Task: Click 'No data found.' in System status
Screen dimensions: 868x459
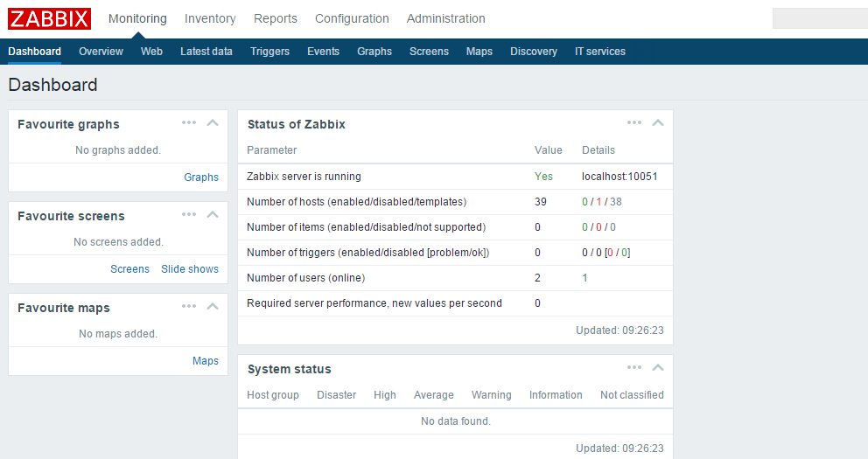Action: (456, 421)
